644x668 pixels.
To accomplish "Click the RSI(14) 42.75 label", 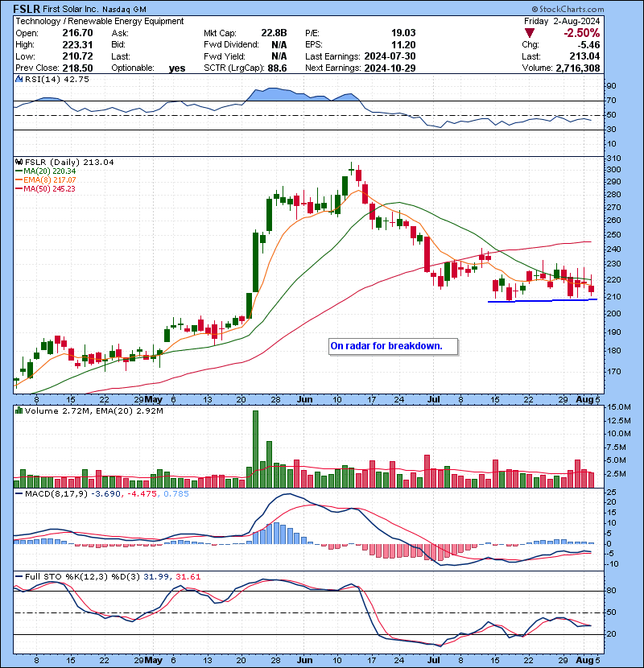I will coord(56,79).
